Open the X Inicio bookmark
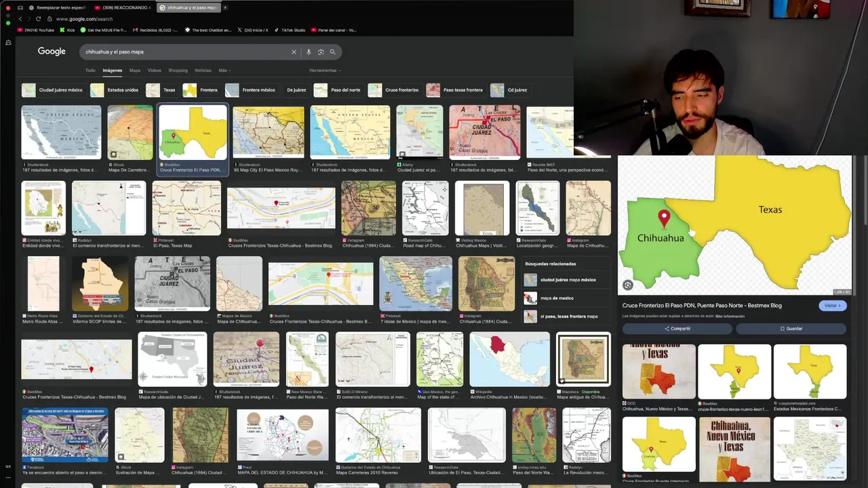 pos(252,30)
